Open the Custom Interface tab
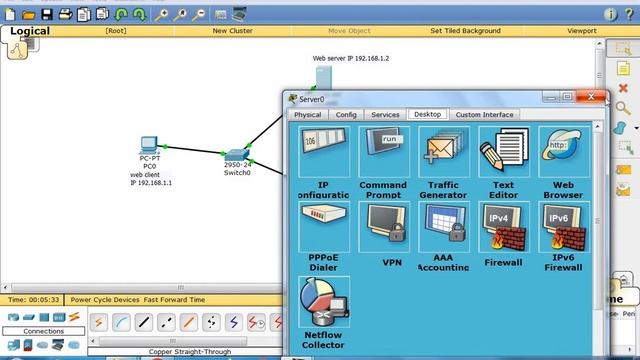 point(484,115)
